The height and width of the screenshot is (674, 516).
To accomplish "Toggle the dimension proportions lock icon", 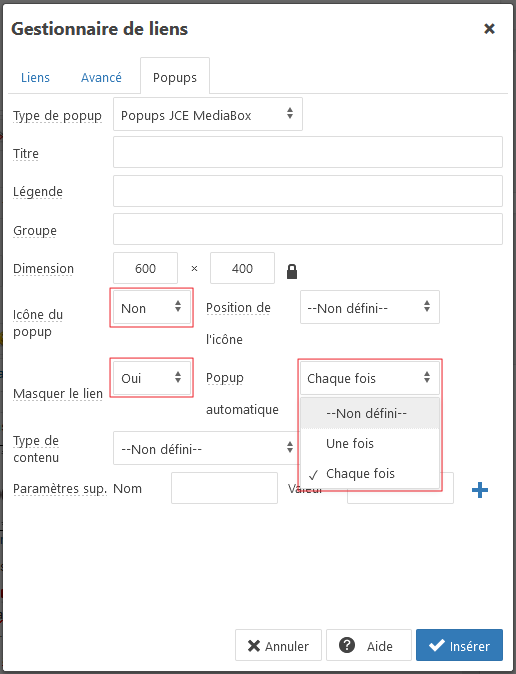I will pyautogui.click(x=292, y=271).
